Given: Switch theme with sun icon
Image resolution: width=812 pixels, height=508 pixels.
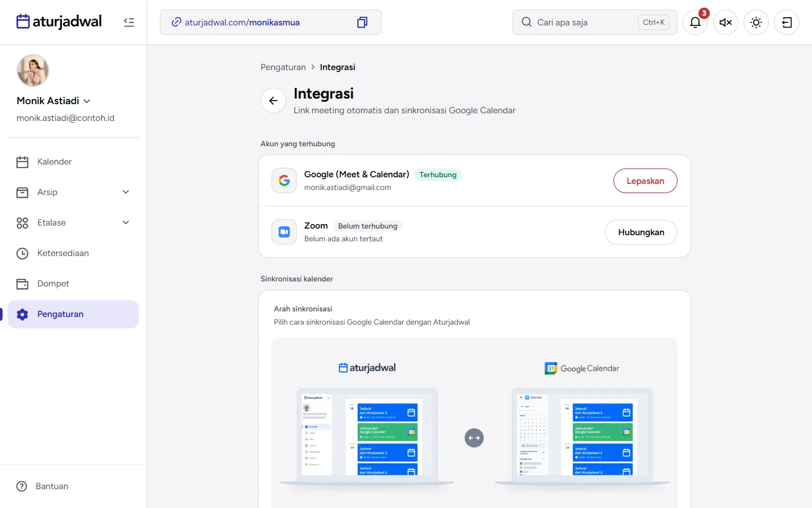Looking at the screenshot, I should (756, 22).
